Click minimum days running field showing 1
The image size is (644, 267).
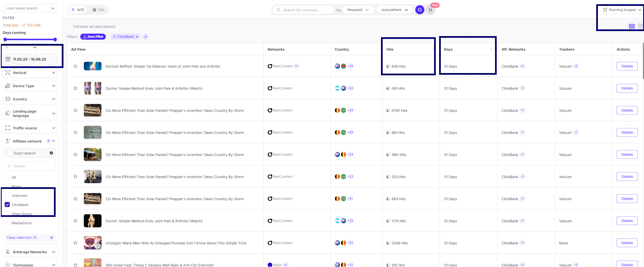pyautogui.click(x=16, y=48)
